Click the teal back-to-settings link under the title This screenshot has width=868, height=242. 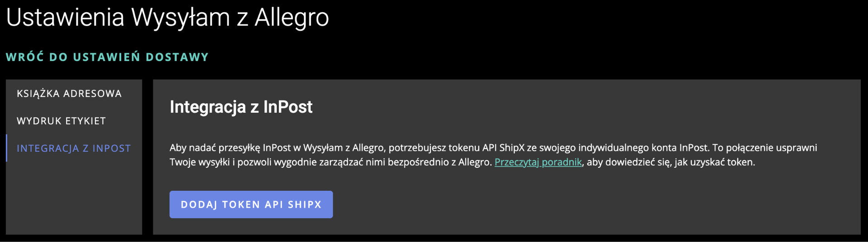coord(107,57)
